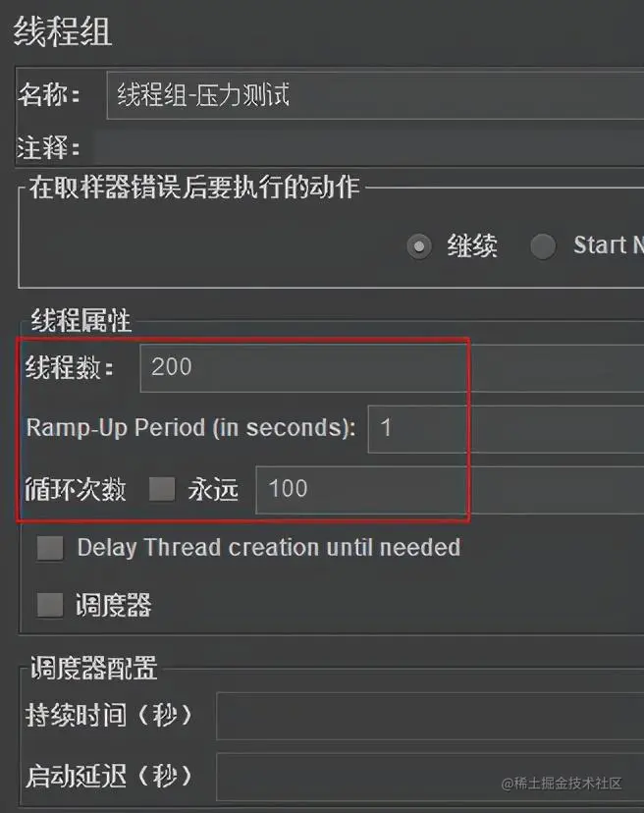Viewport: 644px width, 813px height.
Task: Click the 名称 field containing 线程组-压力测试
Action: pos(375,95)
